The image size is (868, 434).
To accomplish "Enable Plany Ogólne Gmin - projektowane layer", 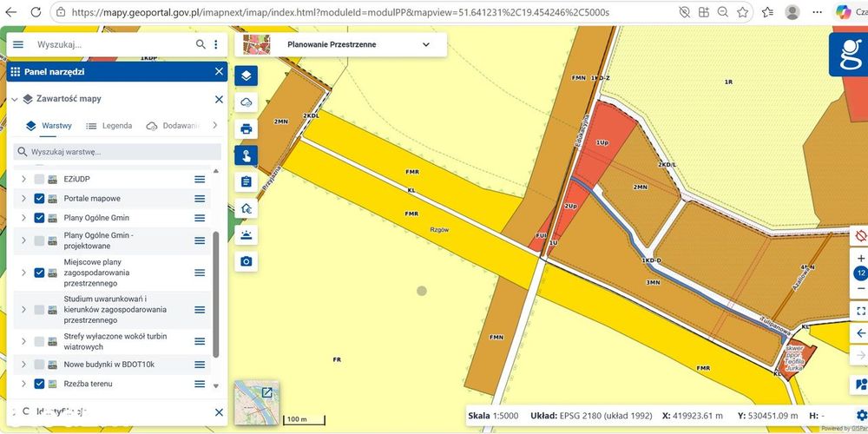I will (39, 240).
